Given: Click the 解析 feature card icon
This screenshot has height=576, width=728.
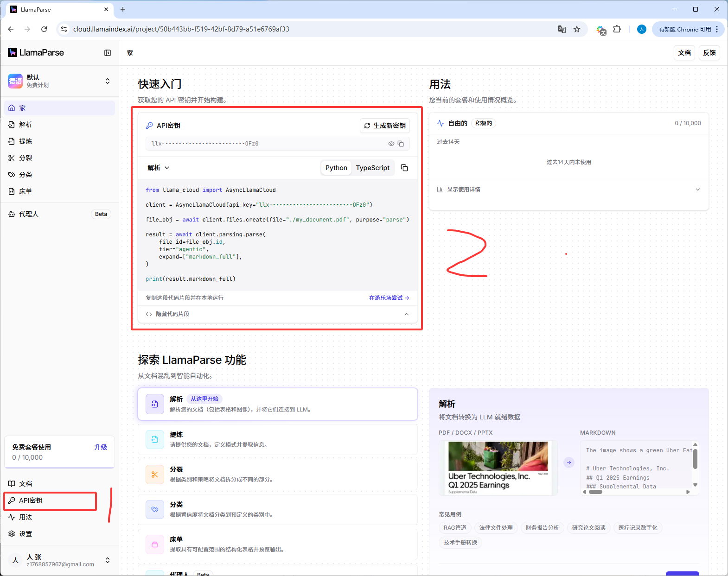Looking at the screenshot, I should click(155, 404).
